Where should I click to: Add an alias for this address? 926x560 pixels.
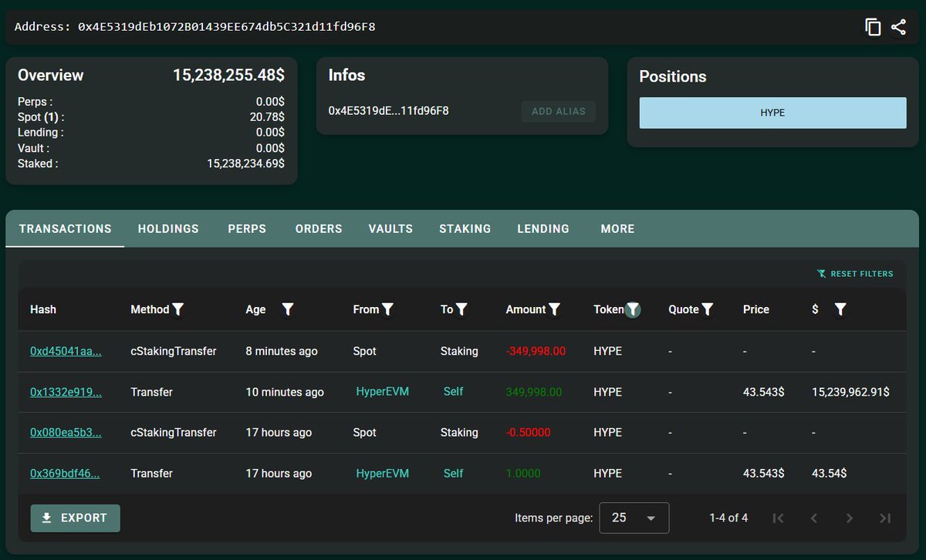(x=559, y=111)
